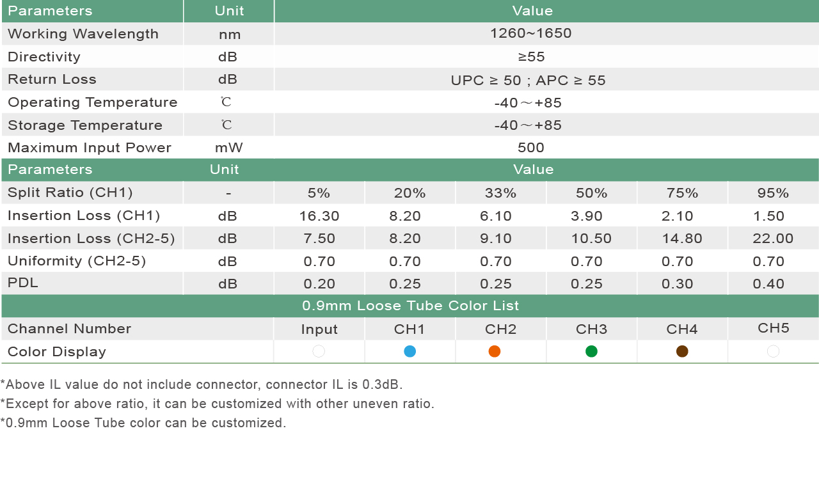This screenshot has height=504, width=819.
Task: Click the Working Wavelength row label
Action: (83, 34)
